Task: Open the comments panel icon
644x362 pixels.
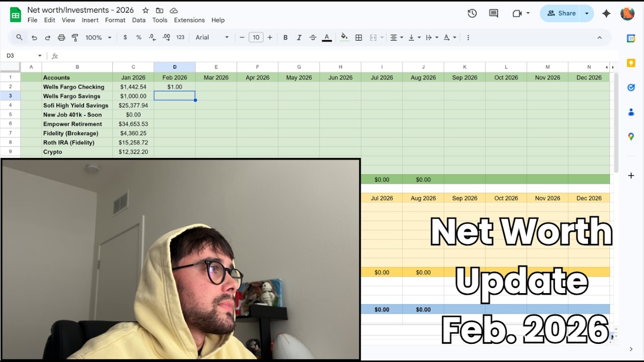Action: (494, 14)
